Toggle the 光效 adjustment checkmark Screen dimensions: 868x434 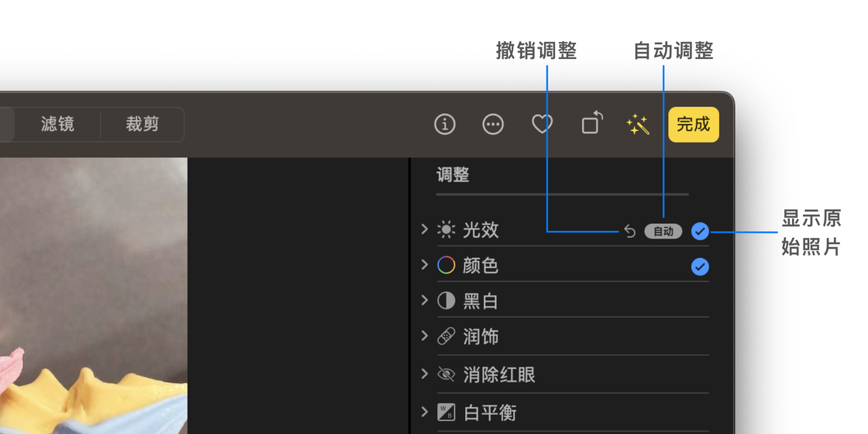tap(700, 231)
